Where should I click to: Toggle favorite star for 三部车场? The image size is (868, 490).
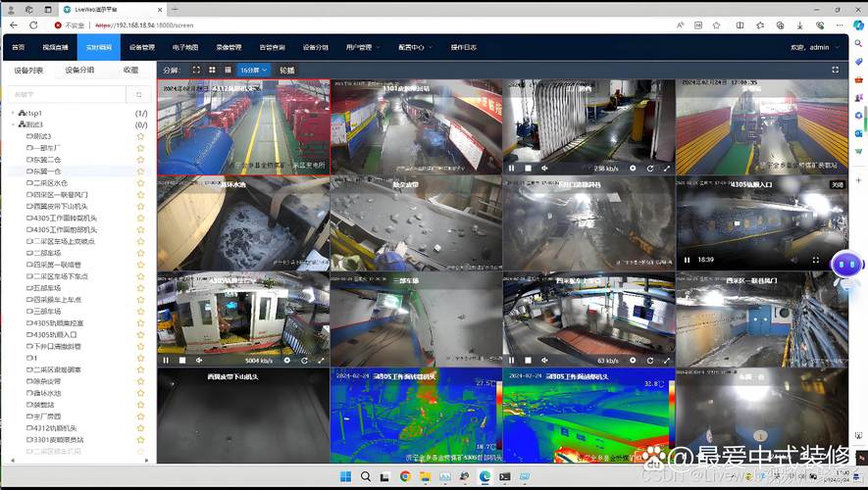pyautogui.click(x=140, y=312)
